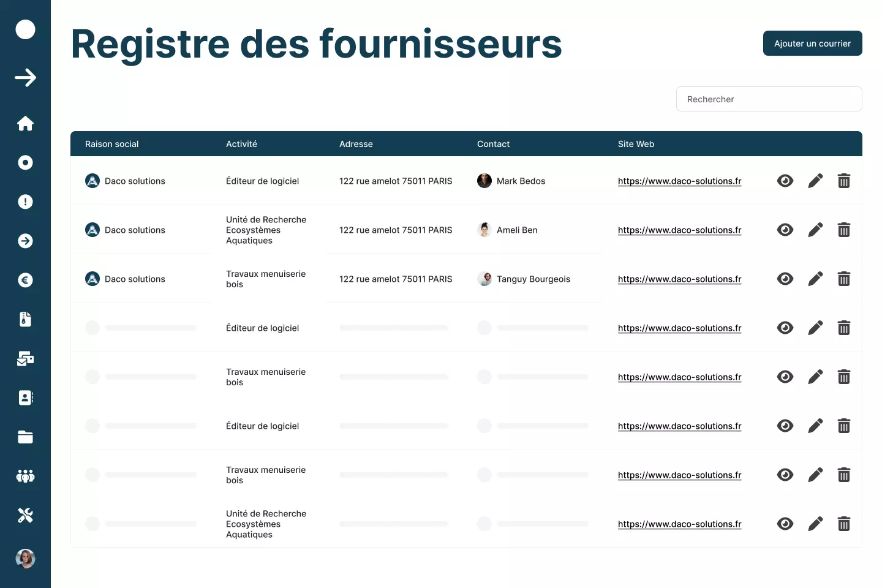Screen dimensions: 882x588
Task: Click the user profile avatar in sidebar
Action: point(25,559)
